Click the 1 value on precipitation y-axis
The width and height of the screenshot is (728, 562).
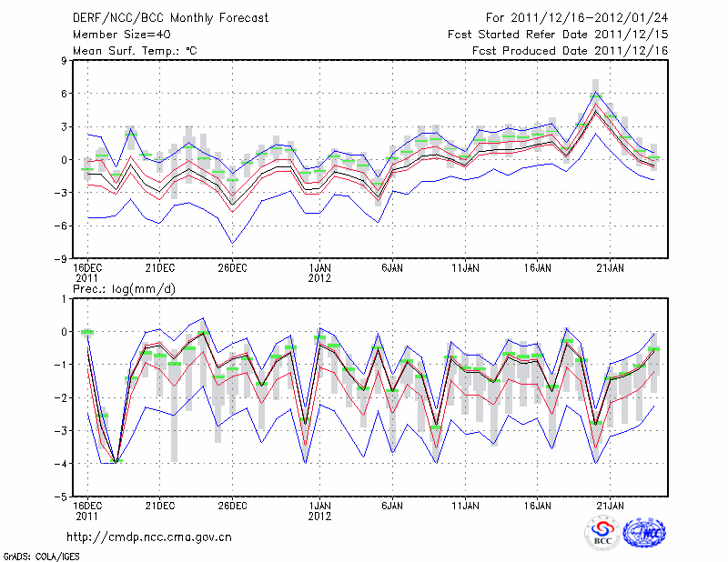[64, 298]
